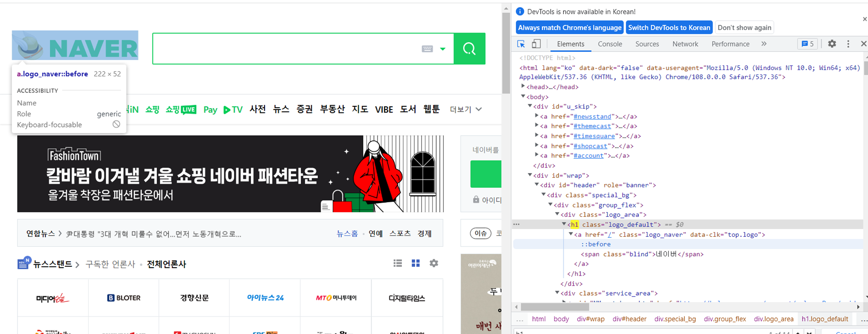Open the BLOTER press tile

click(x=124, y=298)
